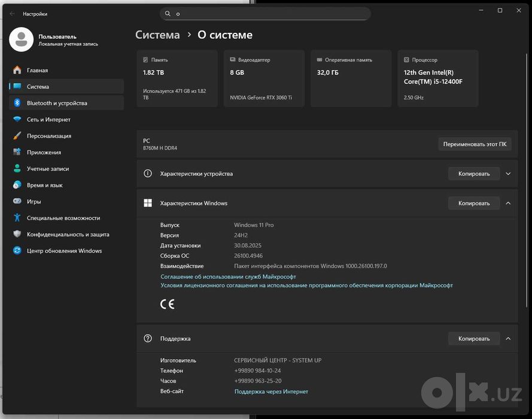Select Bluetooth и устройства menu item

click(66, 103)
